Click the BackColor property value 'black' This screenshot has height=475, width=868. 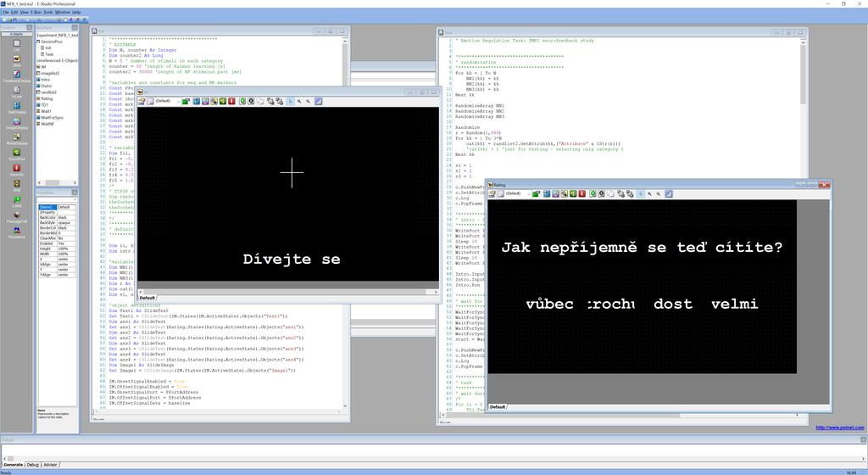click(x=66, y=218)
